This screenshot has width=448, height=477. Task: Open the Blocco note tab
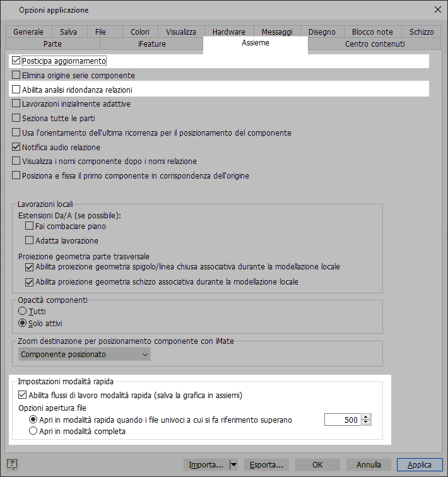[372, 32]
